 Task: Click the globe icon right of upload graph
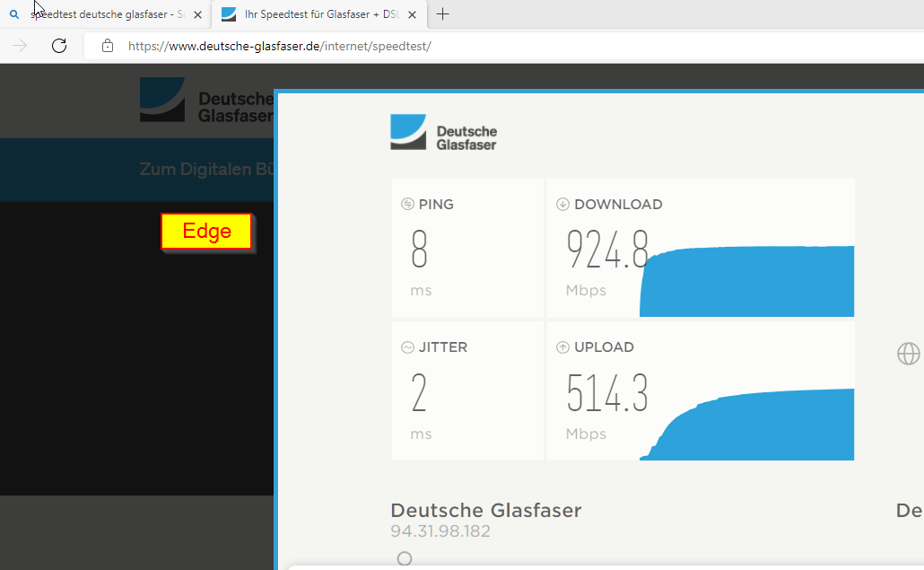908,354
